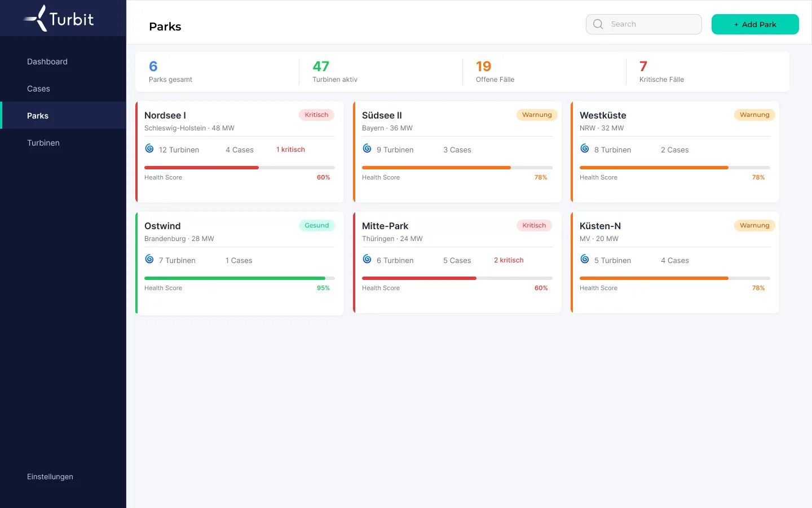This screenshot has width=812, height=508.
Task: Open the Dashboard menu item
Action: coord(63,62)
